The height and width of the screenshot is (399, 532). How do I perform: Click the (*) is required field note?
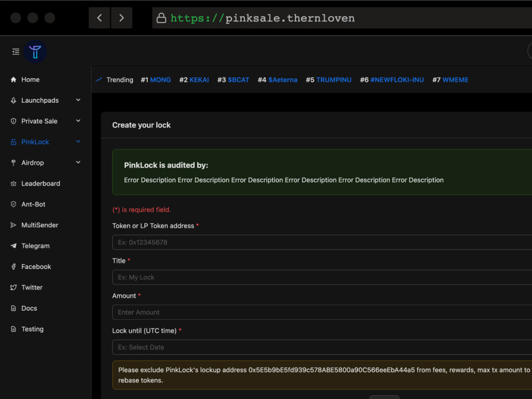(x=142, y=210)
